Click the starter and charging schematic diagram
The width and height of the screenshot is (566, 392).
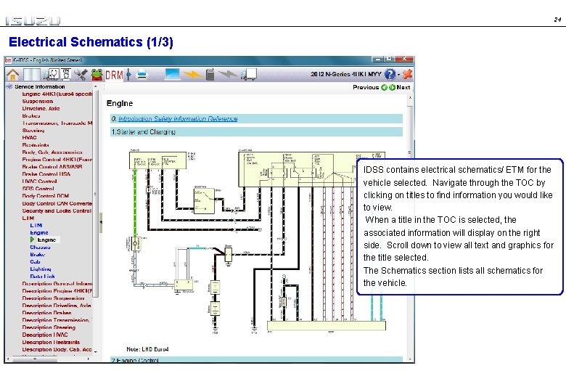pyautogui.click(x=257, y=240)
